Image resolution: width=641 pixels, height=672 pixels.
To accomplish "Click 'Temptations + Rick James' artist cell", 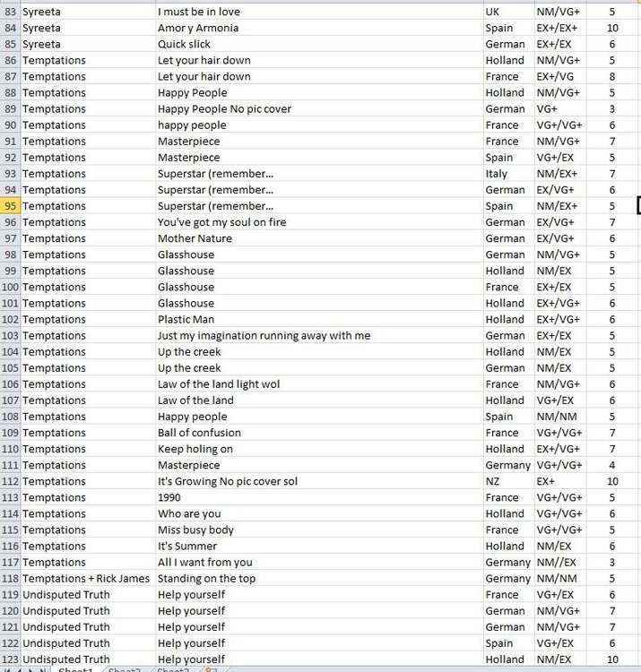I will point(88,579).
